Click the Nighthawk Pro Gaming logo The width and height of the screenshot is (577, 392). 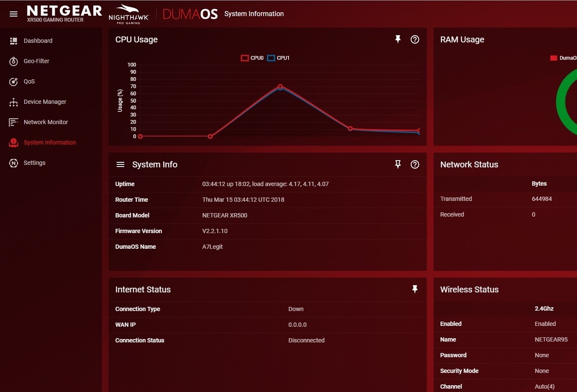click(129, 14)
